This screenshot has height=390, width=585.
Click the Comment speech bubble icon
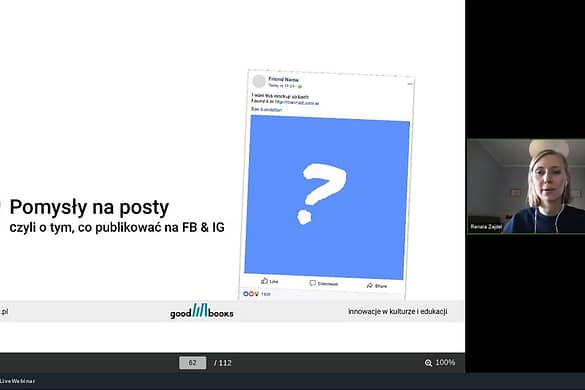click(313, 283)
